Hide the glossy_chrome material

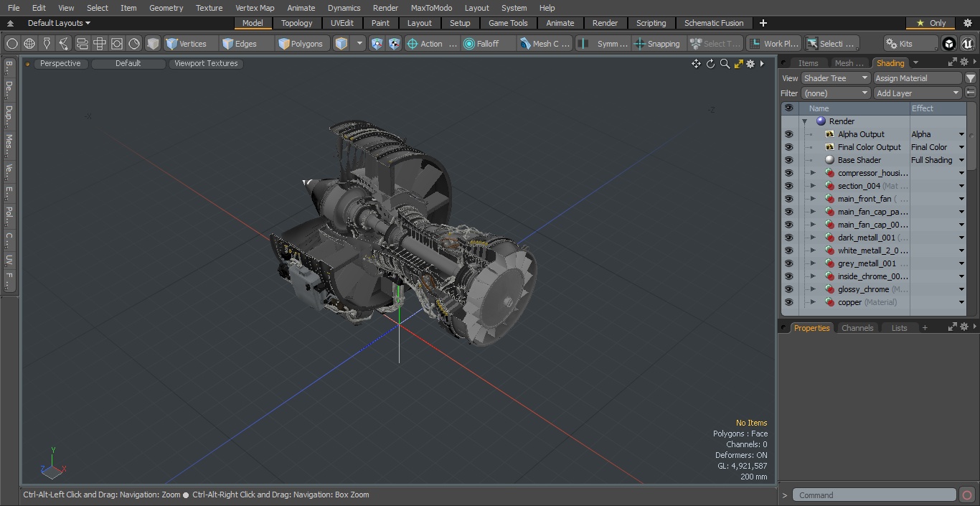coord(788,289)
